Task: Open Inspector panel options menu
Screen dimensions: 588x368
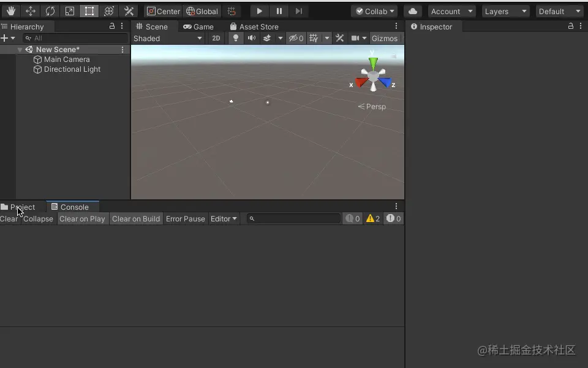Action: [x=581, y=26]
